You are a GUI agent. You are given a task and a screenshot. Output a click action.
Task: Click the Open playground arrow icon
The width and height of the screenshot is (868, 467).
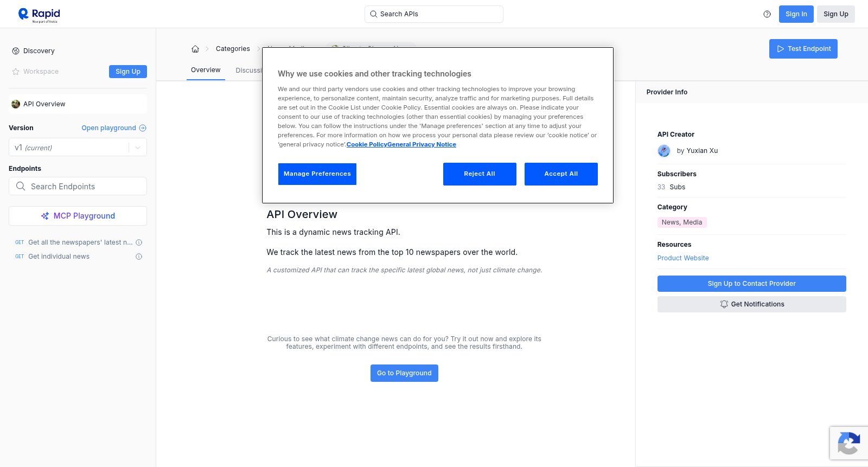[143, 128]
